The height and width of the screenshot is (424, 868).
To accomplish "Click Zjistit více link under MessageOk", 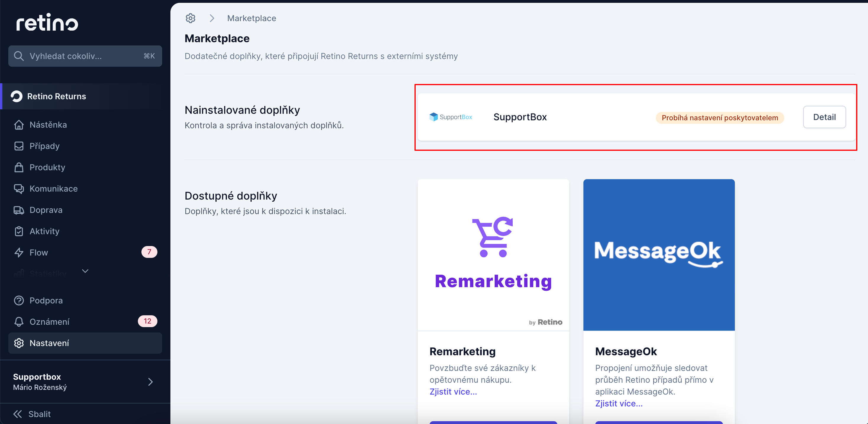I will point(619,403).
